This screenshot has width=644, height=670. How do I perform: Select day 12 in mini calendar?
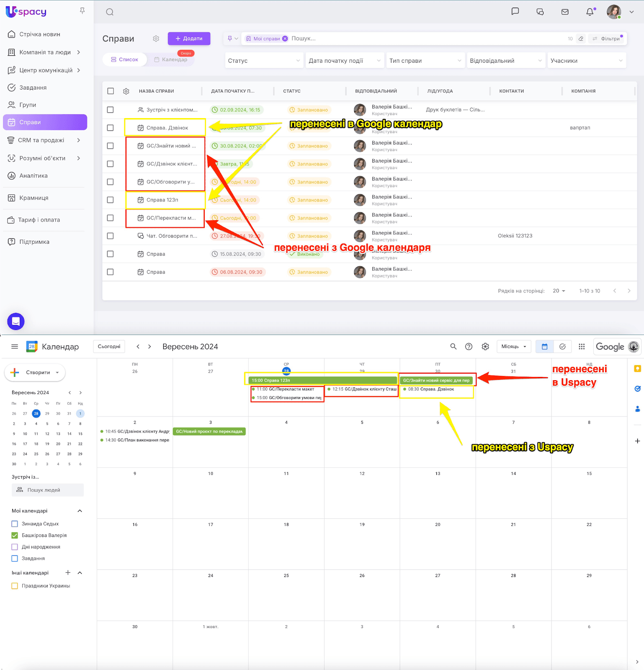pyautogui.click(x=47, y=434)
